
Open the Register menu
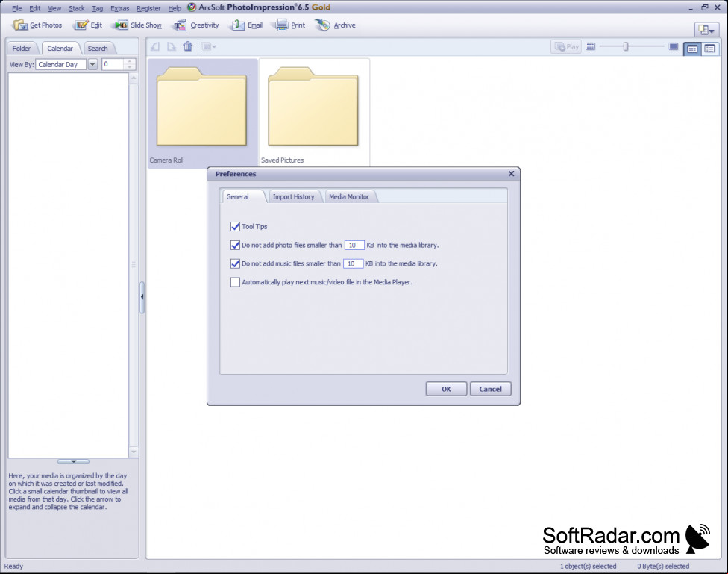tap(148, 8)
